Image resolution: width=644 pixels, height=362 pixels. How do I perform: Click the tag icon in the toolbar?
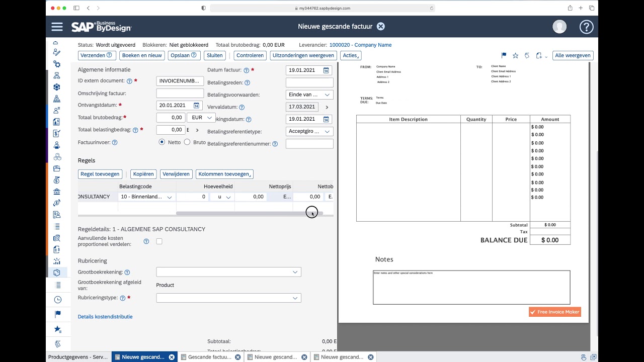coord(527,55)
